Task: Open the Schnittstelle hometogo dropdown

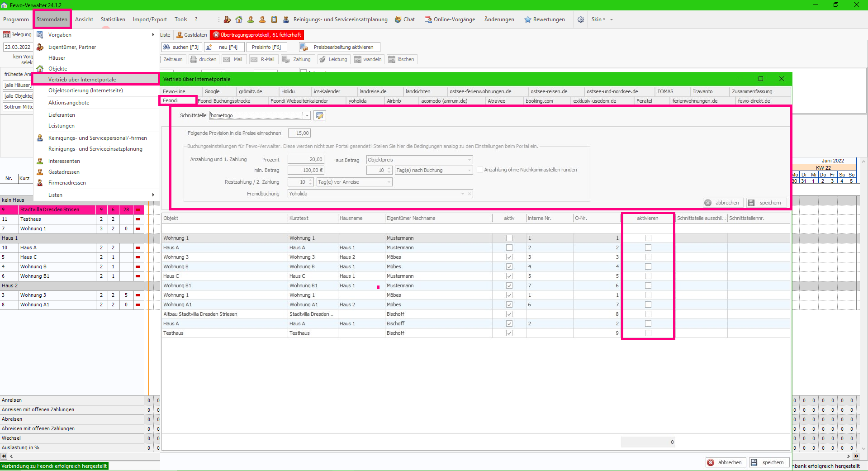Action: [x=307, y=115]
